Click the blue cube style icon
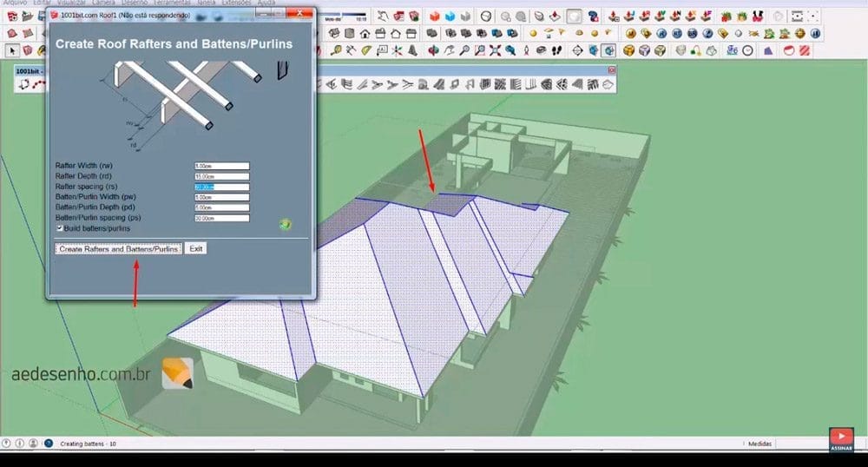The width and height of the screenshot is (868, 467). pyautogui.click(x=450, y=16)
